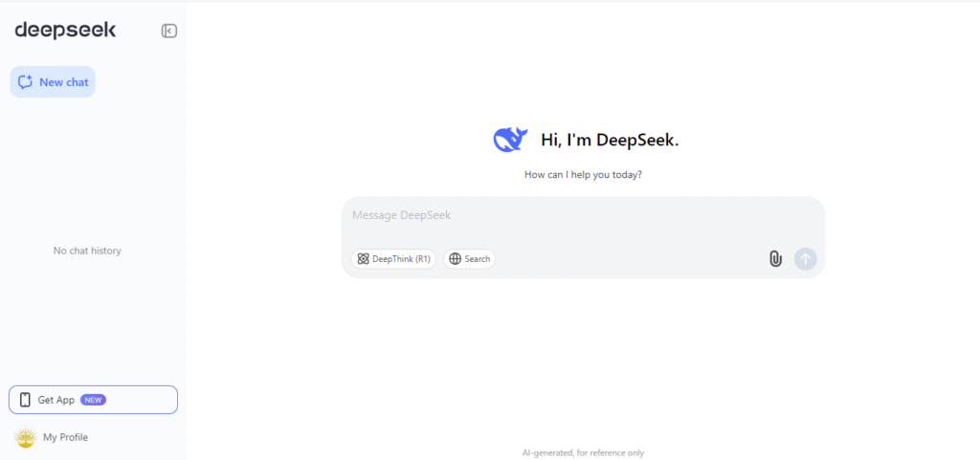Attach a file with the paperclip icon
The height and width of the screenshot is (460, 980).
coord(775,258)
